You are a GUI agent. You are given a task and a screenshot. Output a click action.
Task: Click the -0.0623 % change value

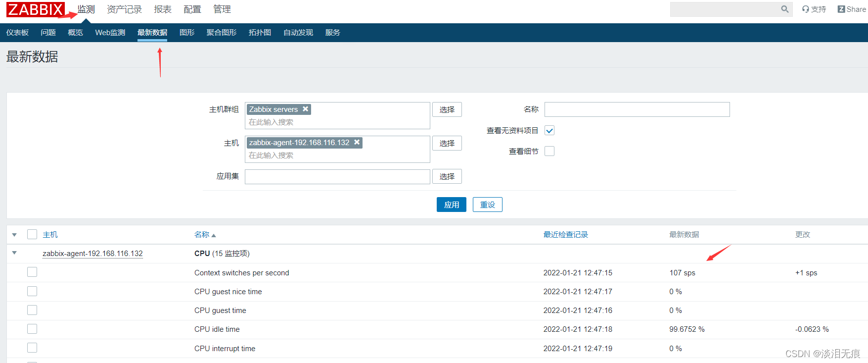click(812, 329)
